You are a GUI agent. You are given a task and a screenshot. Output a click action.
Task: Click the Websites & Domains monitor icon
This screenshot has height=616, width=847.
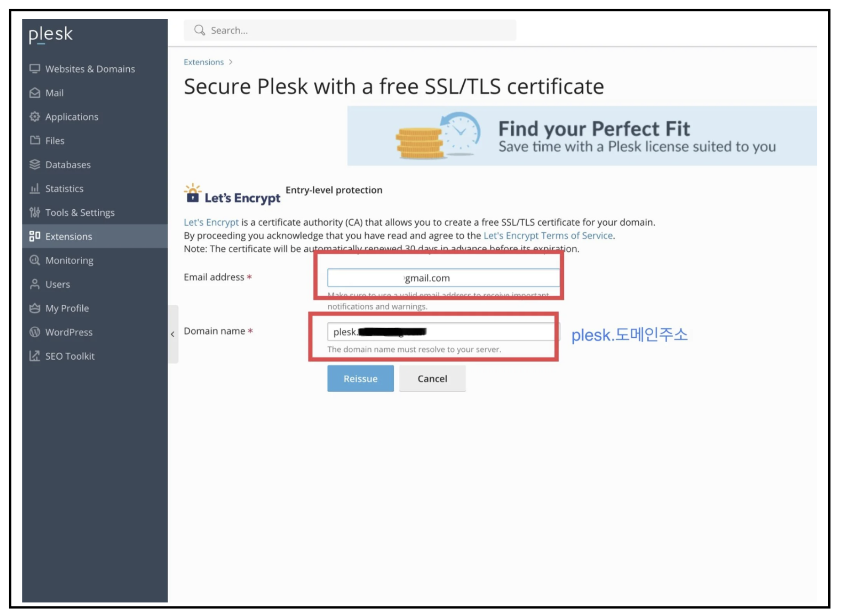click(35, 69)
